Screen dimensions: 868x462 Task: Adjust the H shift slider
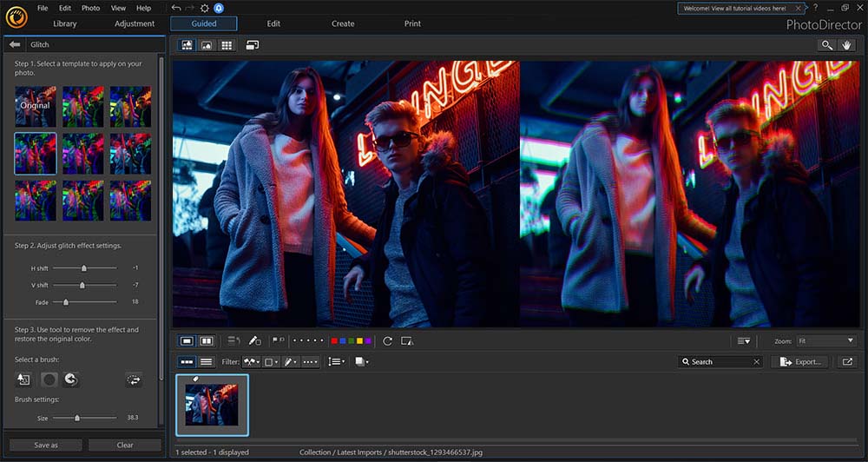pos(85,268)
